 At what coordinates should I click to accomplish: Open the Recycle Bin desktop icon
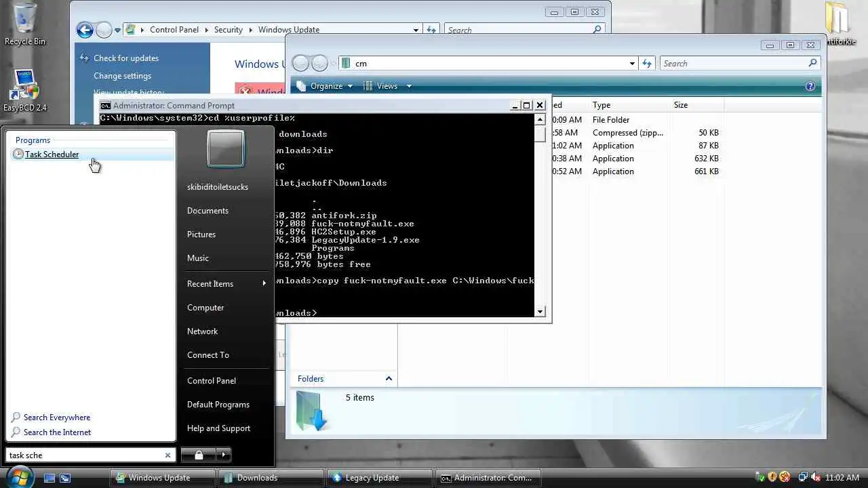[x=25, y=24]
